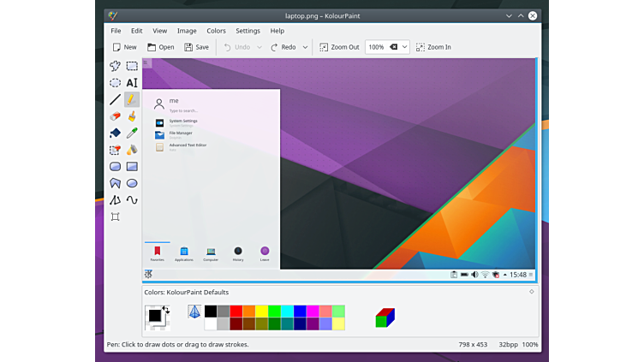Pick the red swatch in the palette
This screenshot has height=362, width=644.
(x=236, y=312)
